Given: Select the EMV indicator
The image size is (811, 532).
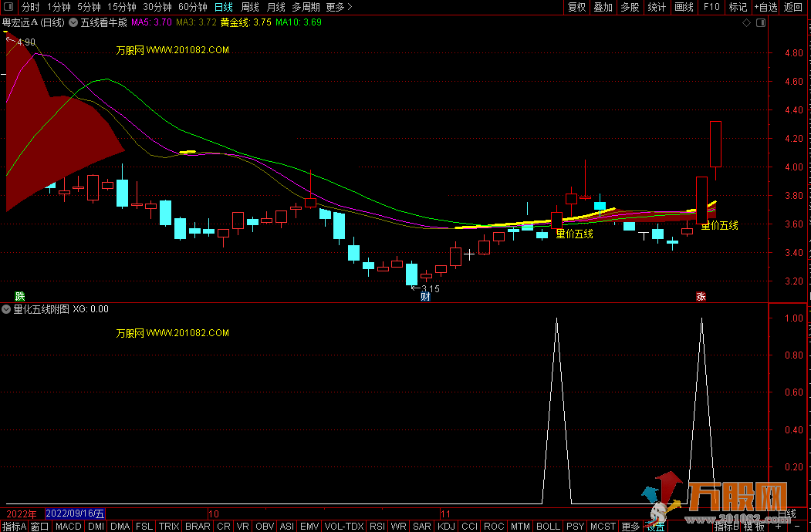Looking at the screenshot, I should [x=309, y=527].
